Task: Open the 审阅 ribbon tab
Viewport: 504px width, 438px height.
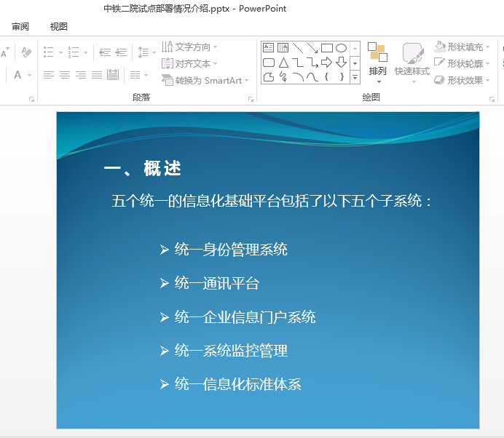Action: [x=20, y=26]
